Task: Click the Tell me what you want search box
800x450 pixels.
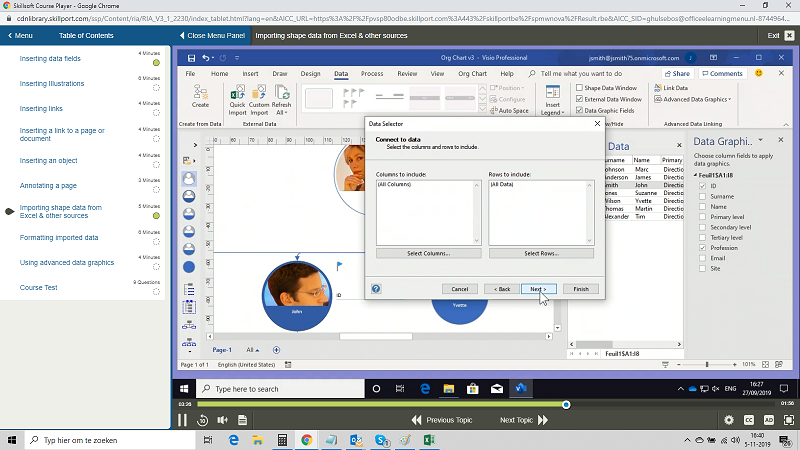Action: pos(581,73)
